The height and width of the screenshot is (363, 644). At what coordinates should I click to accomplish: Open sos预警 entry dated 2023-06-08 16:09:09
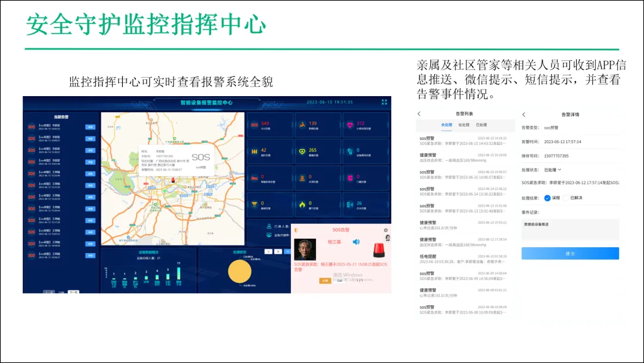click(463, 309)
